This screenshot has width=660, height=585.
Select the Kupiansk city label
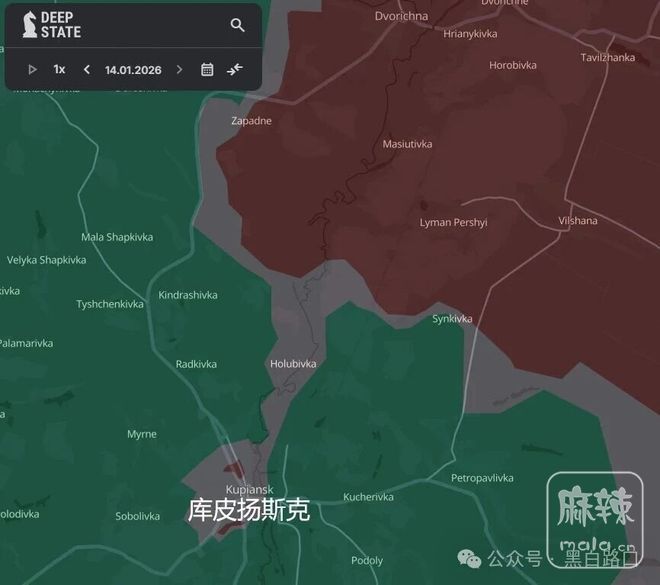(x=244, y=488)
